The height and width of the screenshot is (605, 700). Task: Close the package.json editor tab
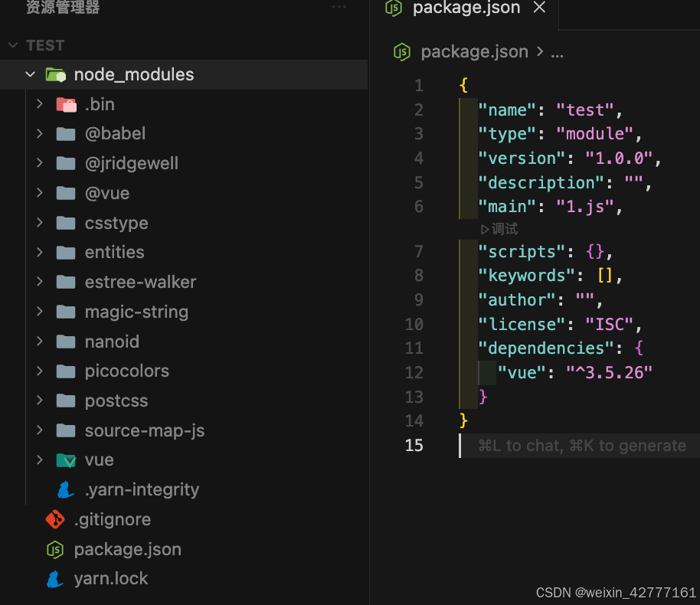click(540, 7)
